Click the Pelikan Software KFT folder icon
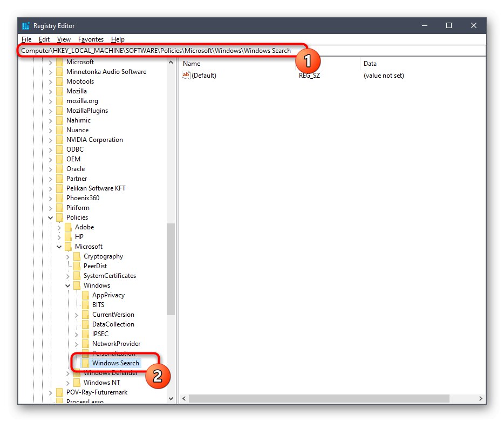The image size is (504, 422). tap(59, 188)
